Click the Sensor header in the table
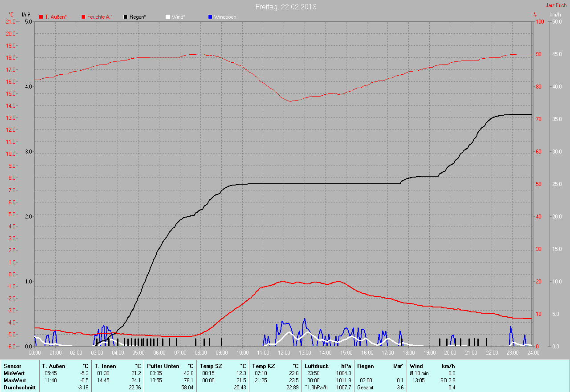Image resolution: width=570 pixels, height=392 pixels. 12,366
